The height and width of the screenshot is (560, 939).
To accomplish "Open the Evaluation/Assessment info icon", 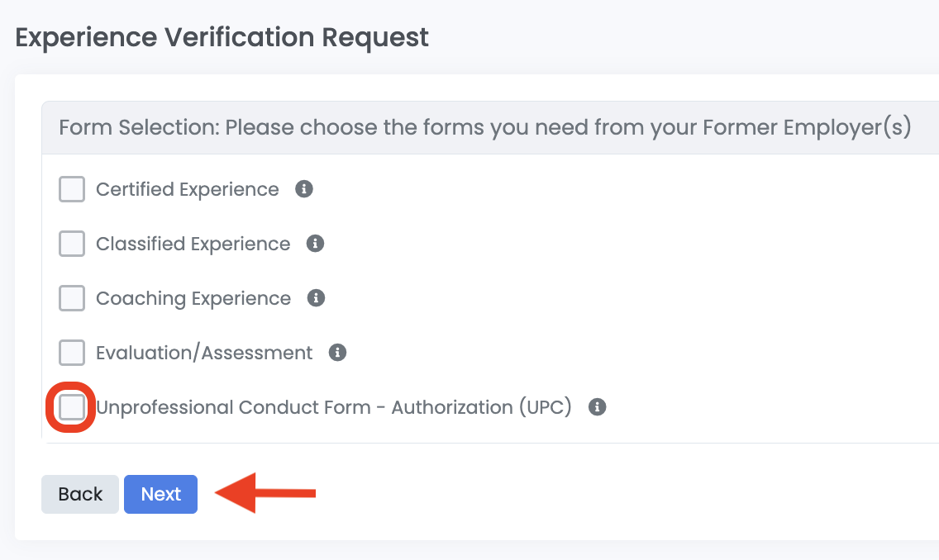I will tap(337, 353).
